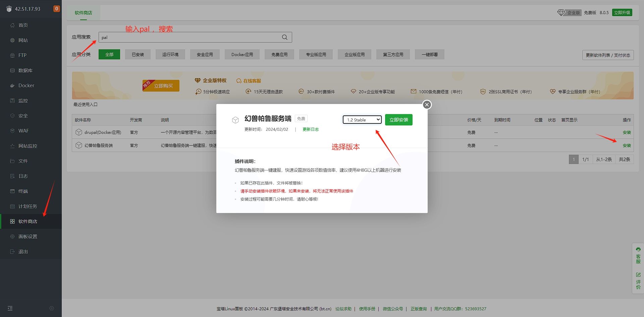The height and width of the screenshot is (317, 644).
Task: Open the 数据库 database sidebar item
Action: tap(25, 70)
